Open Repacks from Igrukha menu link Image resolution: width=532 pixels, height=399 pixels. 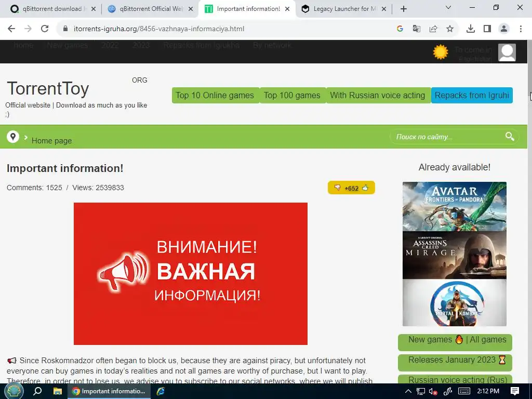[x=201, y=45]
